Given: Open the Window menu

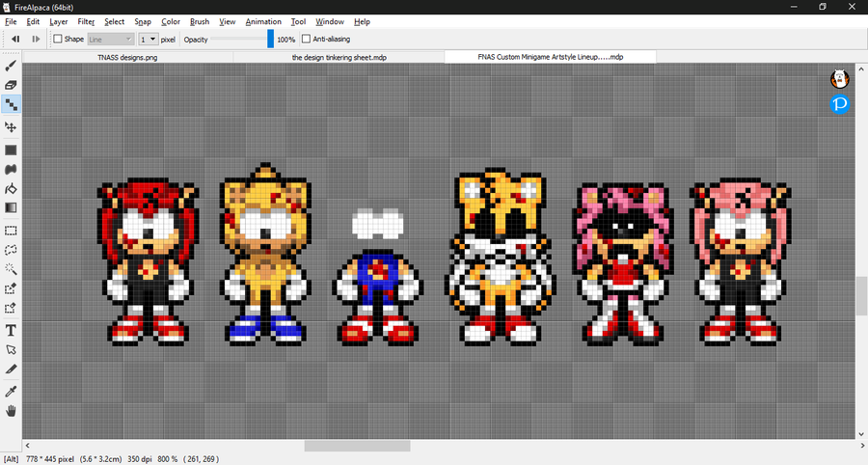Looking at the screenshot, I should (x=330, y=21).
